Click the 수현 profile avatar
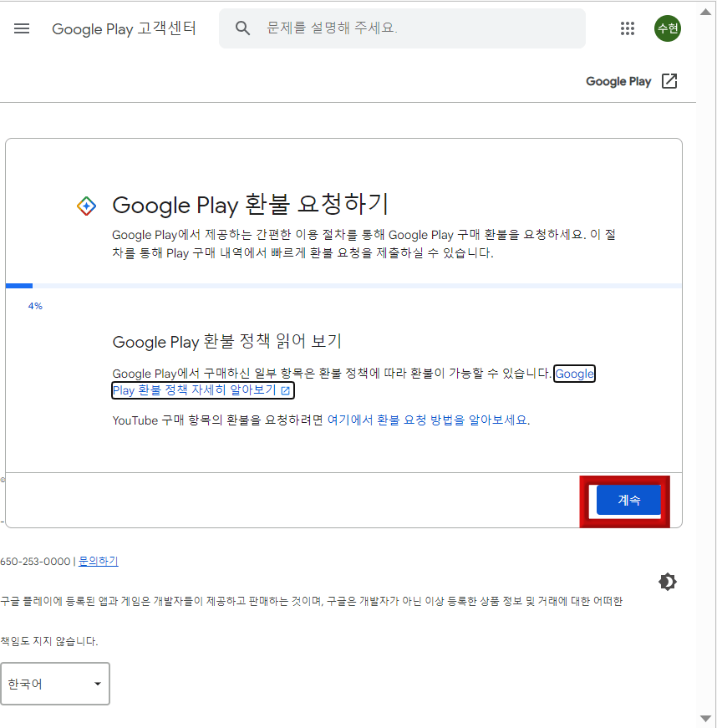 pos(667,28)
